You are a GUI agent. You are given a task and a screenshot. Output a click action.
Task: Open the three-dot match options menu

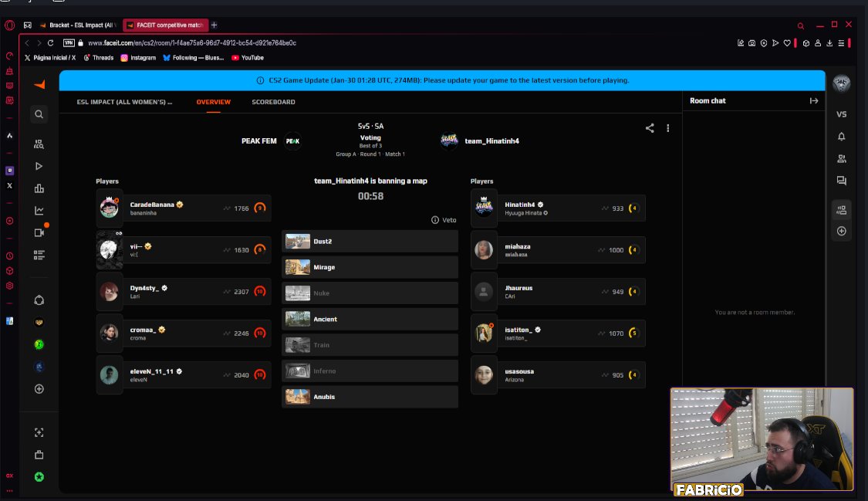(667, 128)
